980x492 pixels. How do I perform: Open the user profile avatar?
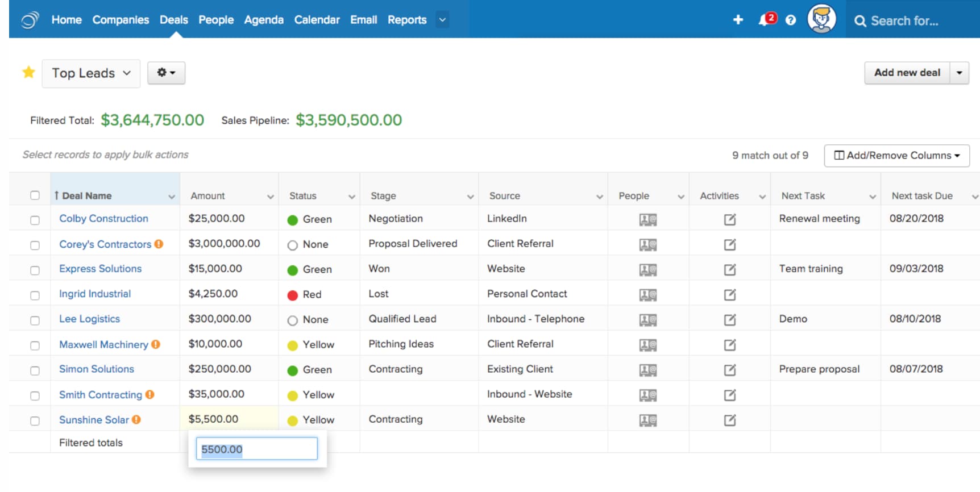pyautogui.click(x=821, y=19)
